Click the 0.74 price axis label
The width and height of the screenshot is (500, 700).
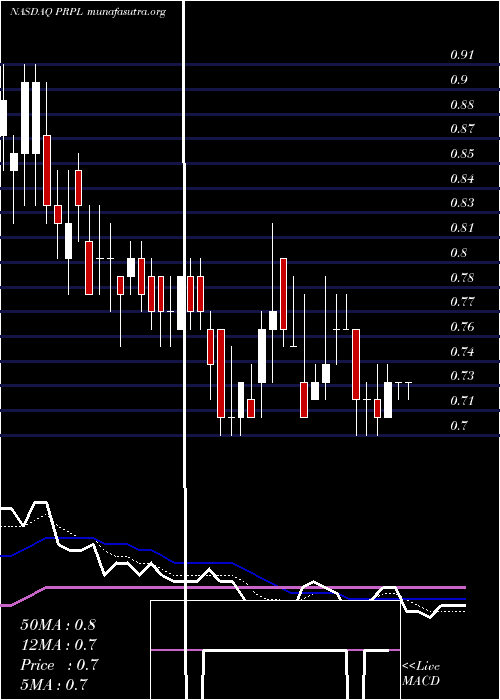click(x=462, y=352)
